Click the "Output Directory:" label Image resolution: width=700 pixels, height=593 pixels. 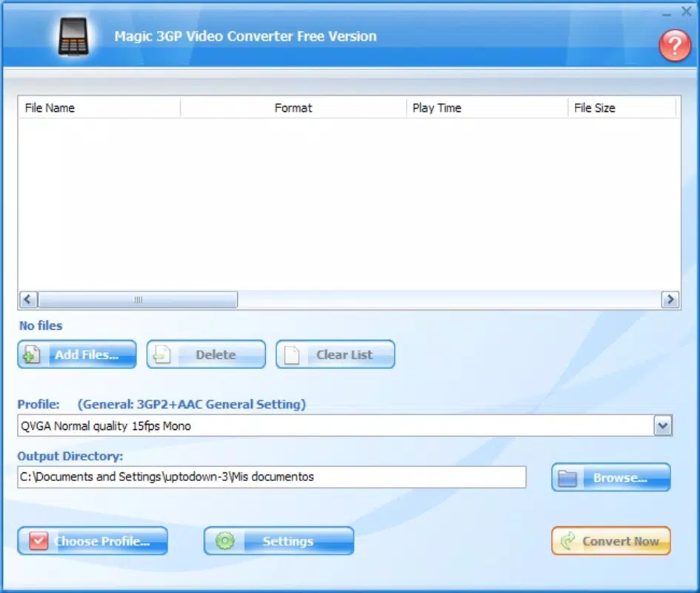pyautogui.click(x=70, y=456)
